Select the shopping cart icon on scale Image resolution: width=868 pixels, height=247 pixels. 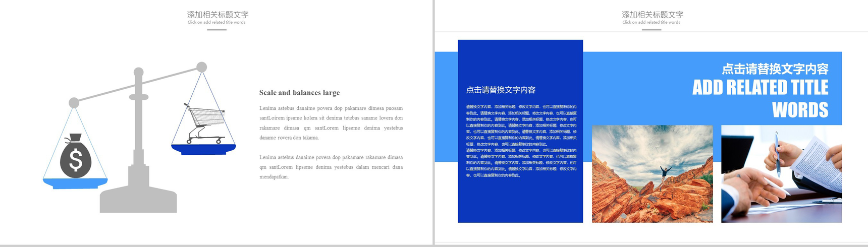pyautogui.click(x=205, y=124)
